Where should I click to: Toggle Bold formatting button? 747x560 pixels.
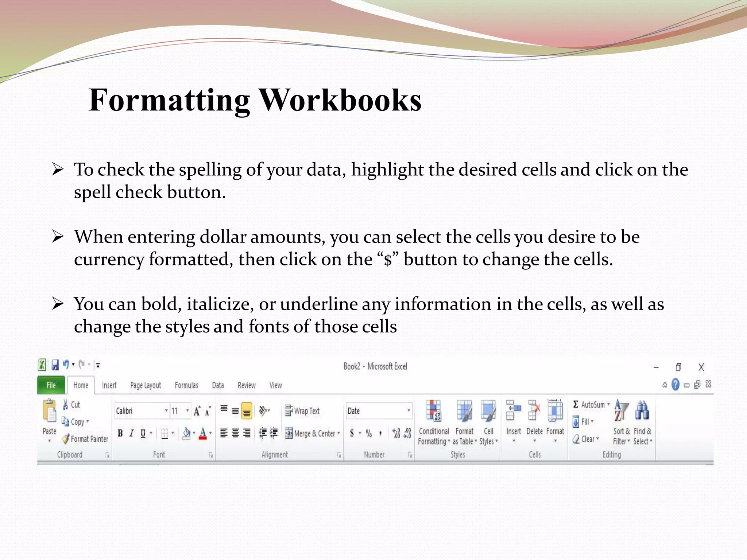120,433
